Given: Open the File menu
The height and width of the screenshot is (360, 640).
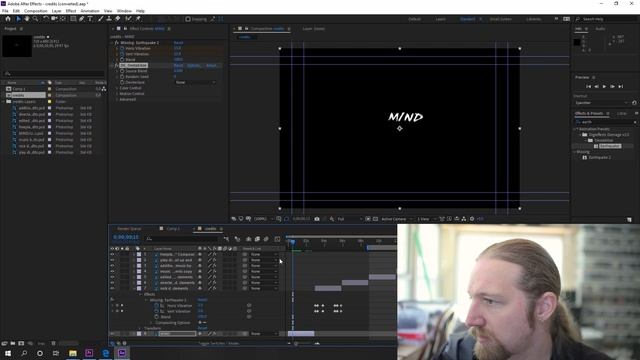Looking at the screenshot, I should point(5,11).
